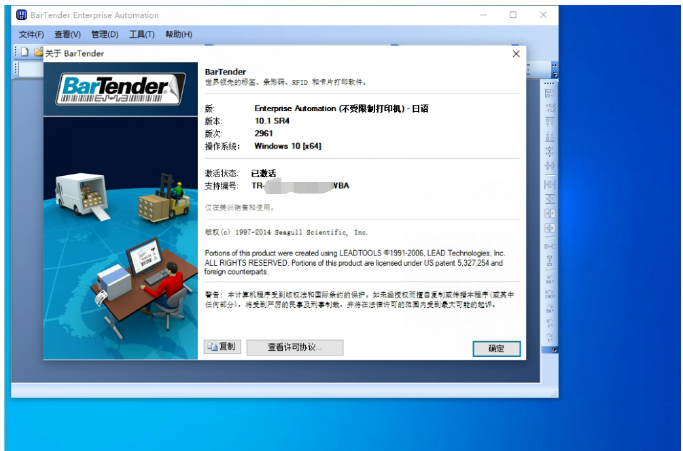Click the Open folder icon in toolbar
The height and width of the screenshot is (451, 683).
click(38, 52)
